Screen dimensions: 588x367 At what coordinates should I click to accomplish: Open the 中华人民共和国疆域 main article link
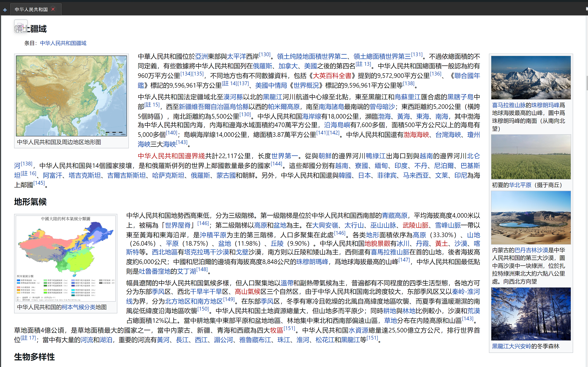click(x=63, y=43)
